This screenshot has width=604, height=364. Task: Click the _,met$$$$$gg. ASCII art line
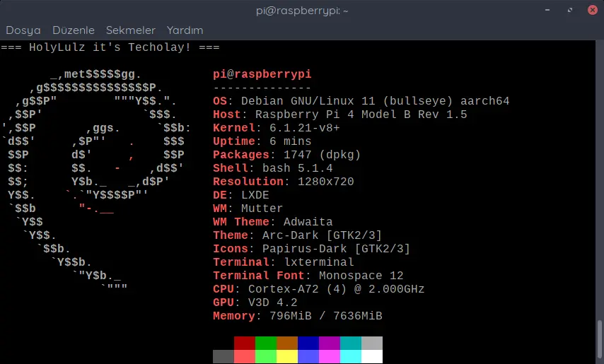coord(95,74)
